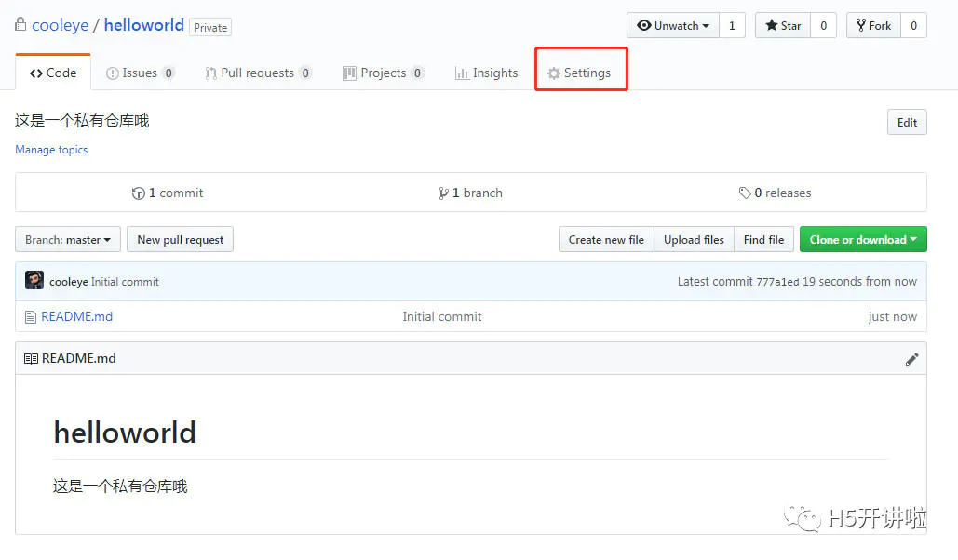958x560 pixels.
Task: Open the cooleye user profile link
Action: [60, 25]
